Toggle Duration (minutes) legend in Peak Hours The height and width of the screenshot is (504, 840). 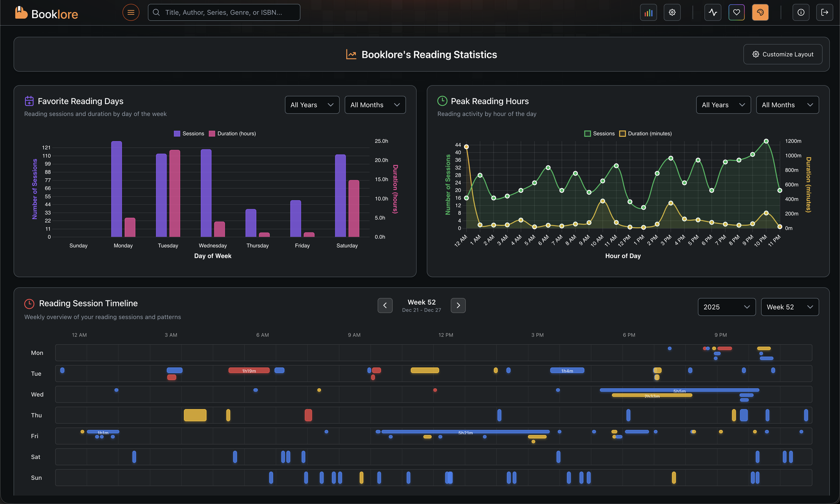[x=645, y=133]
